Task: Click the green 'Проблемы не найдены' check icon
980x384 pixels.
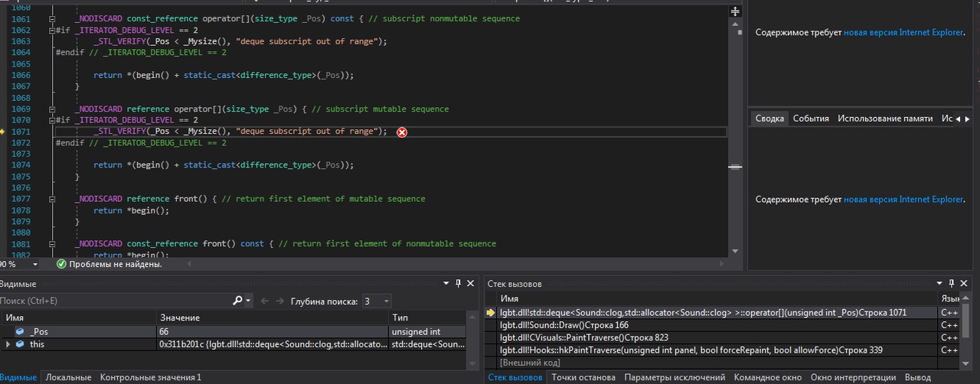Action: (x=61, y=264)
